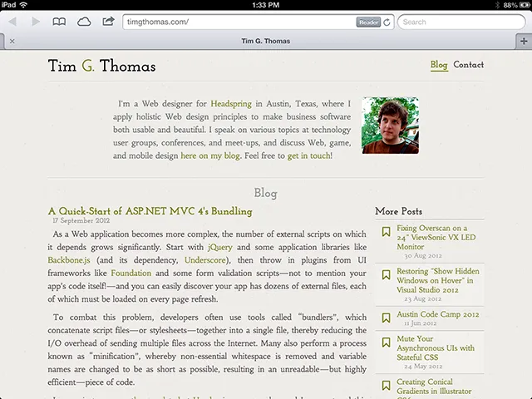This screenshot has width=532, height=399.
Task: Open the Contact navigation item
Action: click(469, 65)
